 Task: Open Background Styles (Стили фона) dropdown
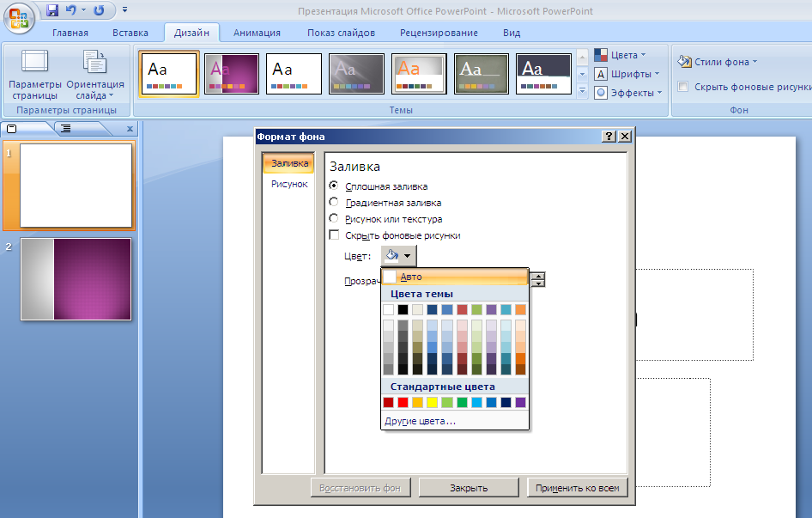point(718,62)
